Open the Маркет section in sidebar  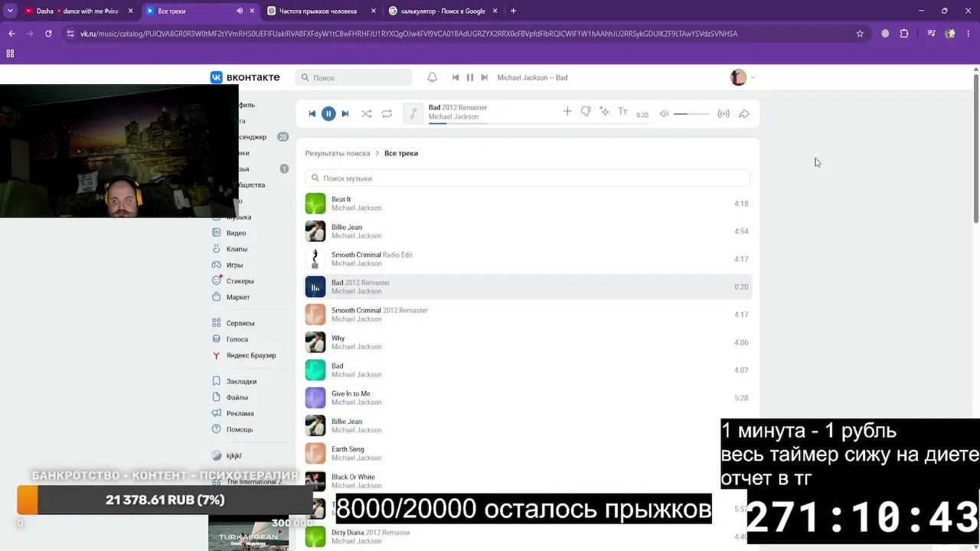click(x=238, y=297)
